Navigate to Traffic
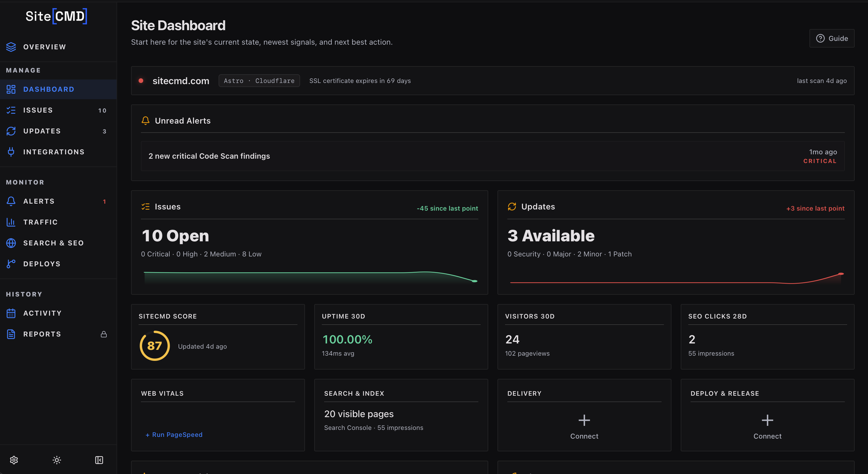 [x=58, y=222]
